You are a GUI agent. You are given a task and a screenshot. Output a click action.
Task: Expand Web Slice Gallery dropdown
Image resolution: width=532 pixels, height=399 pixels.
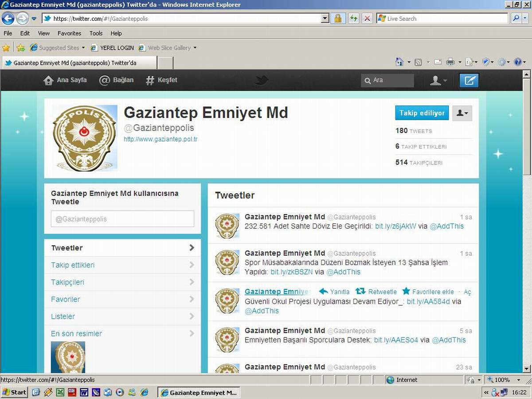pyautogui.click(x=195, y=48)
